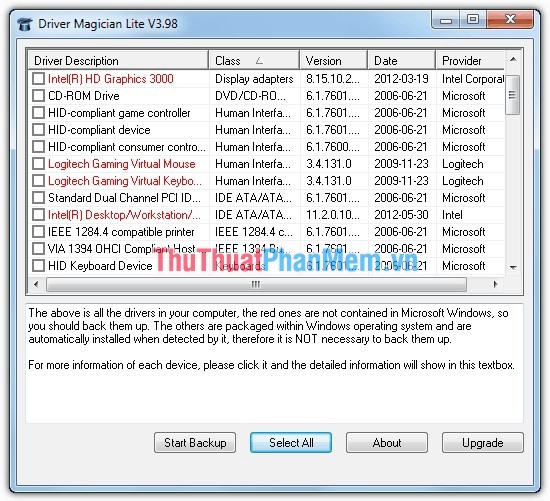Check the HID-compliant consumer control checkbox
Image resolution: width=550 pixels, height=501 pixels.
pos(38,146)
